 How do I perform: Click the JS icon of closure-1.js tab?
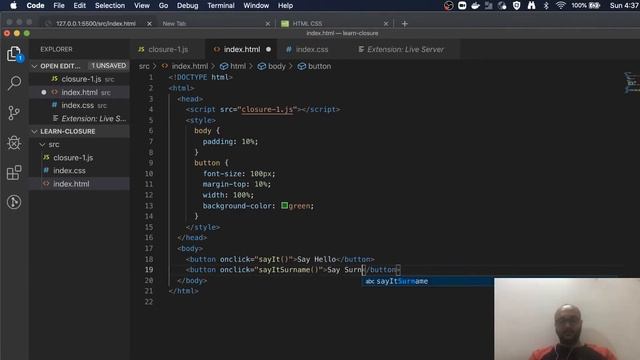(141, 49)
